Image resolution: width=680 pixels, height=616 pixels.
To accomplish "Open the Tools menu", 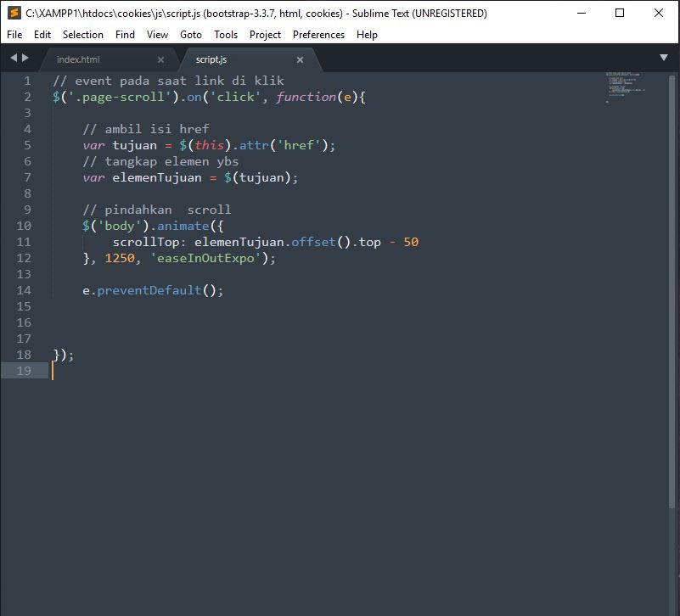I will point(226,35).
